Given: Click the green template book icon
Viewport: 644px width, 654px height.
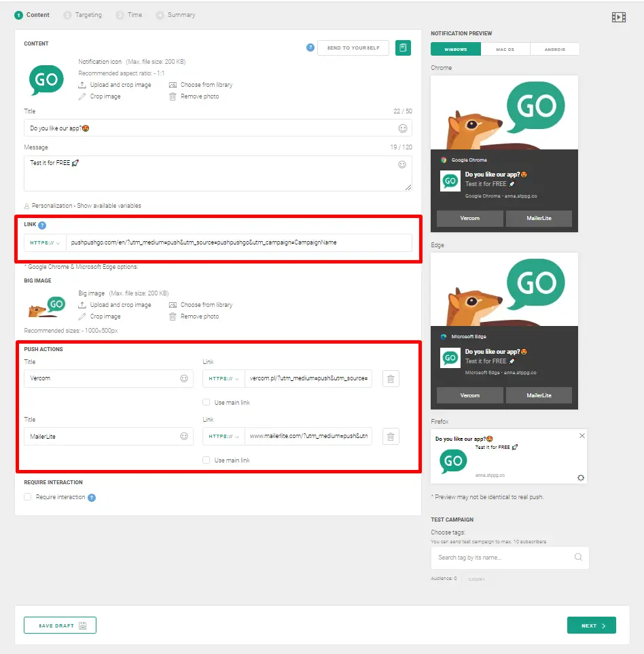Looking at the screenshot, I should 403,48.
